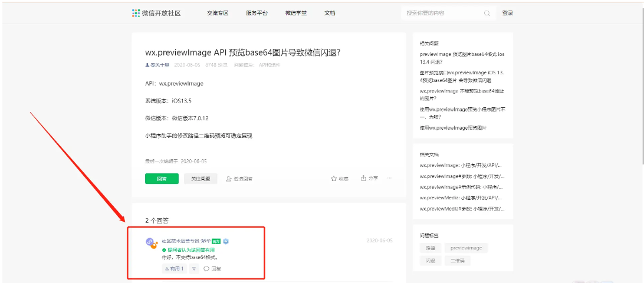Open doc wx.previewImage#示例代码

click(x=462, y=187)
